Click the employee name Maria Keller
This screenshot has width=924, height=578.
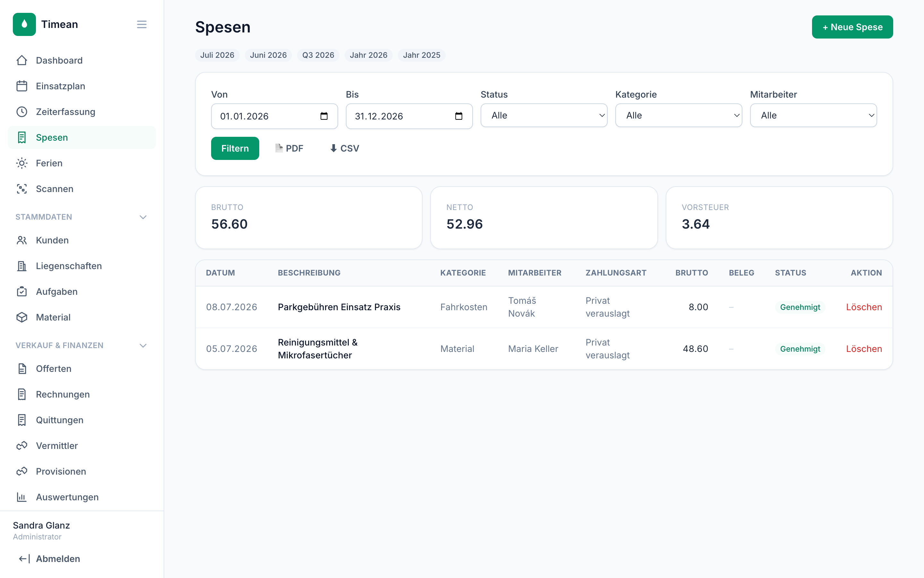(x=533, y=349)
